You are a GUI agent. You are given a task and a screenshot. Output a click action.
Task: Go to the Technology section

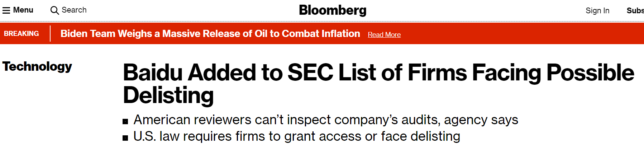tap(37, 67)
